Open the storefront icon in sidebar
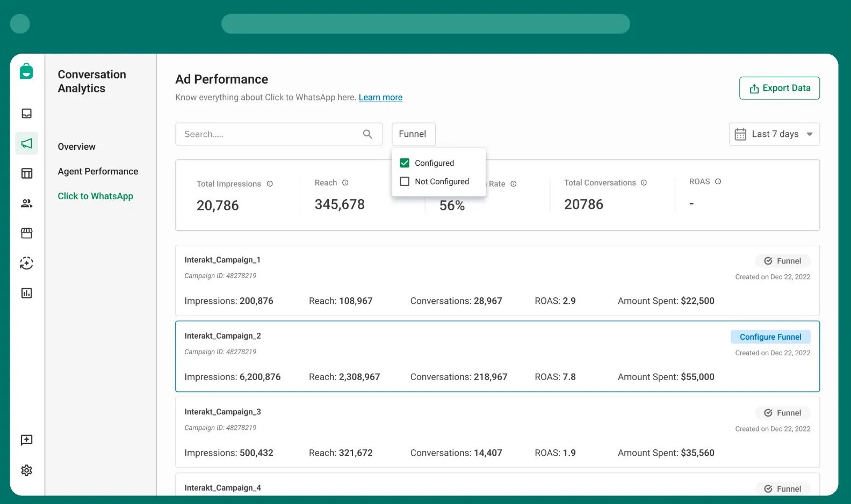The image size is (851, 504). (26, 233)
